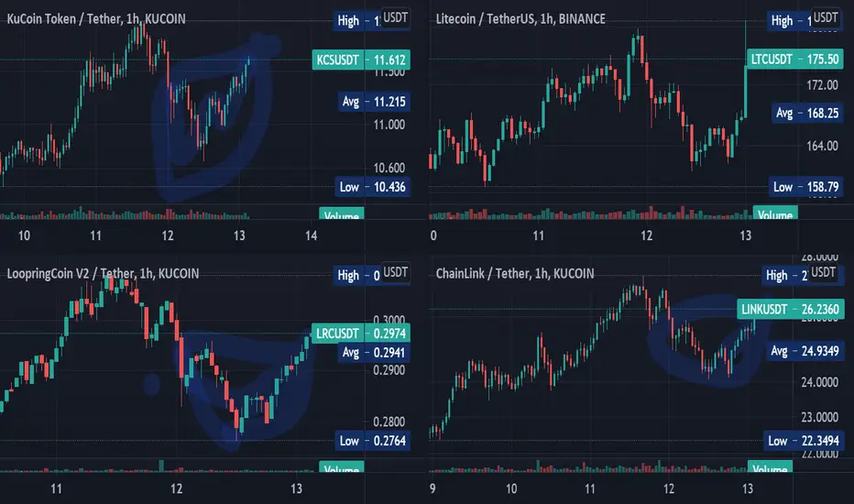This screenshot has height=504, width=854.
Task: Open USDT currency selector on LoopringCoin chart
Action: [395, 272]
